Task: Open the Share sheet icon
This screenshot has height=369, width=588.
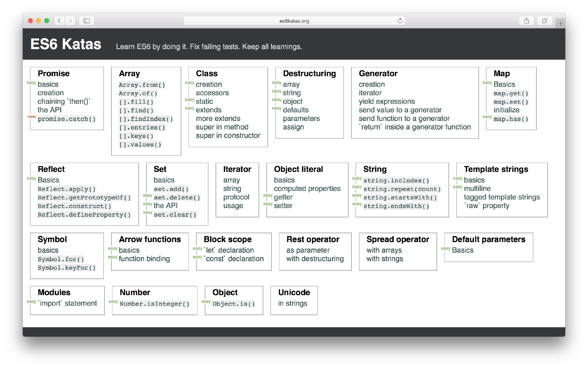Action: pos(526,21)
